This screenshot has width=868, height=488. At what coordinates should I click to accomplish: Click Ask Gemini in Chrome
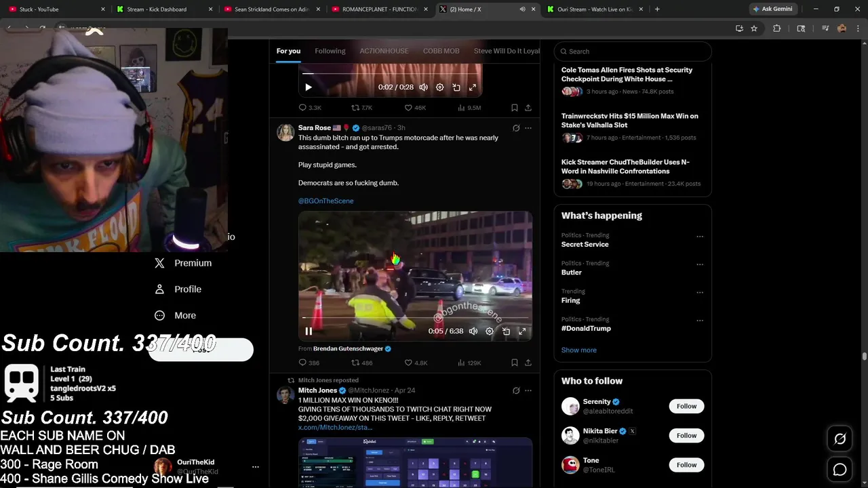coord(772,9)
